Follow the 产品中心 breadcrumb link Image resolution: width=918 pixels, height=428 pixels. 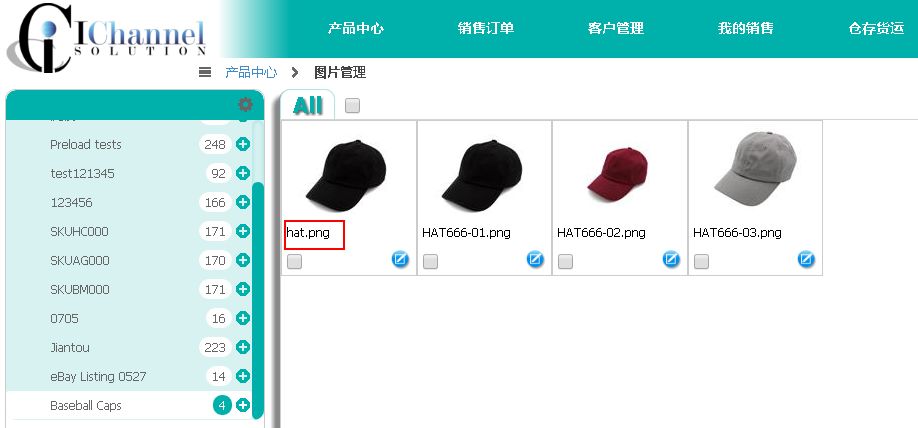click(251, 73)
